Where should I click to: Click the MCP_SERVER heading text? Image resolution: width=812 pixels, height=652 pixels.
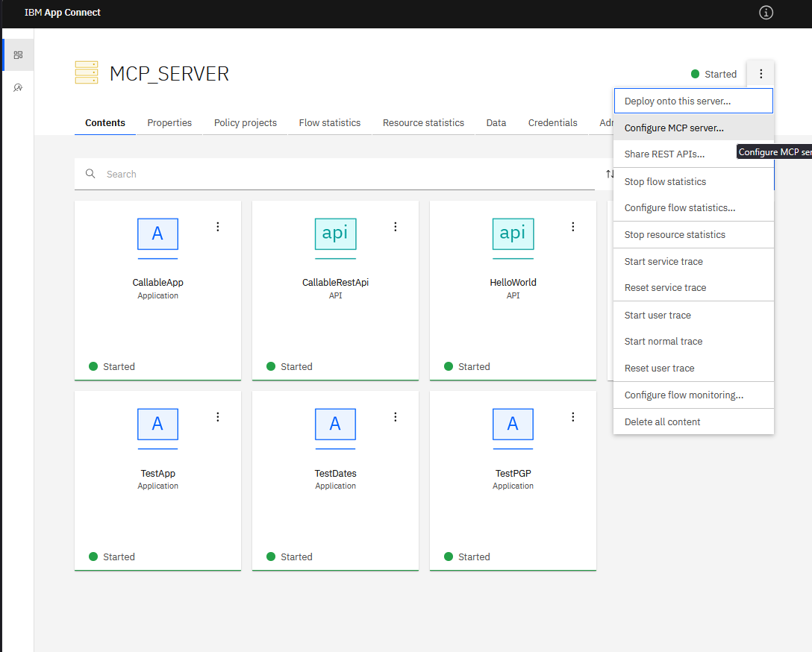coord(169,74)
